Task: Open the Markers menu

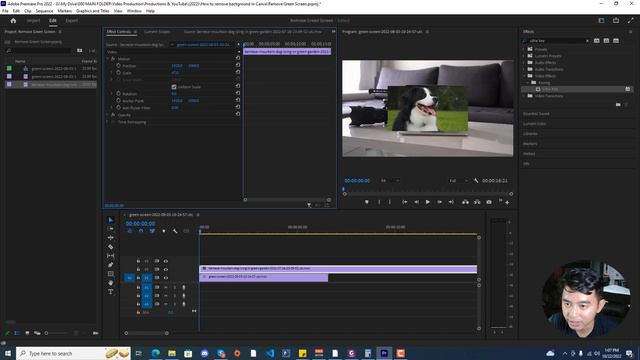Action: pos(64,11)
